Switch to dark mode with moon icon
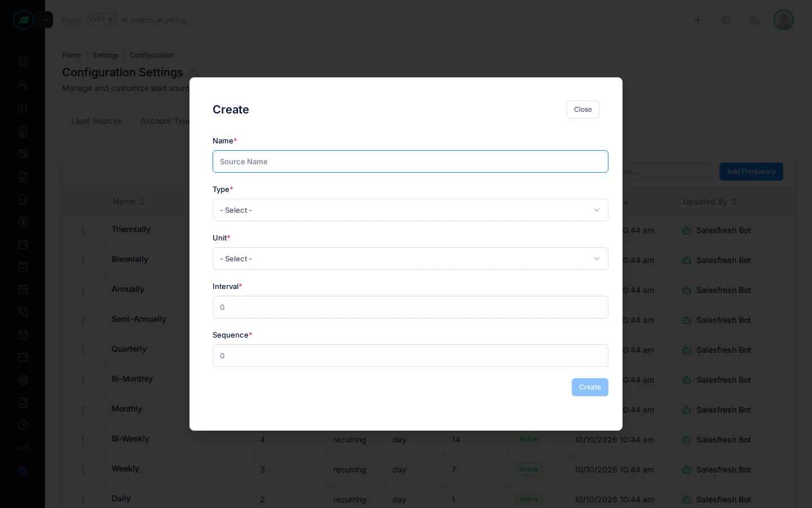The height and width of the screenshot is (508, 812). coord(754,20)
